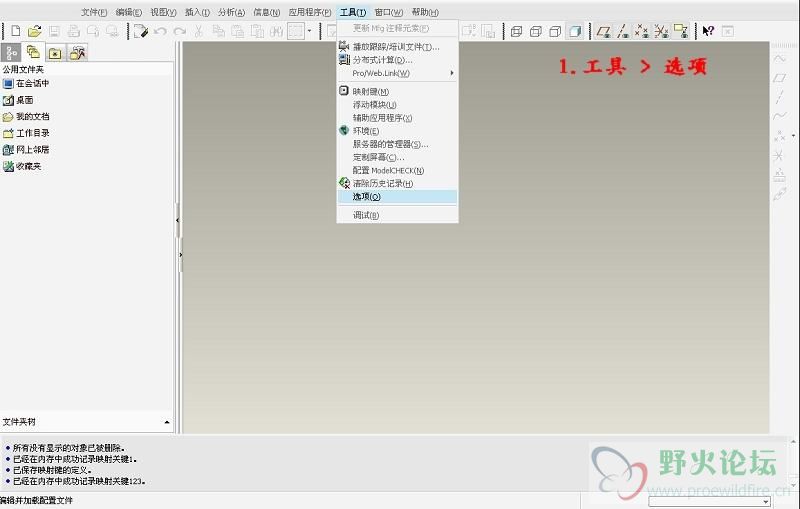Toggle coordinate systems display

click(661, 32)
